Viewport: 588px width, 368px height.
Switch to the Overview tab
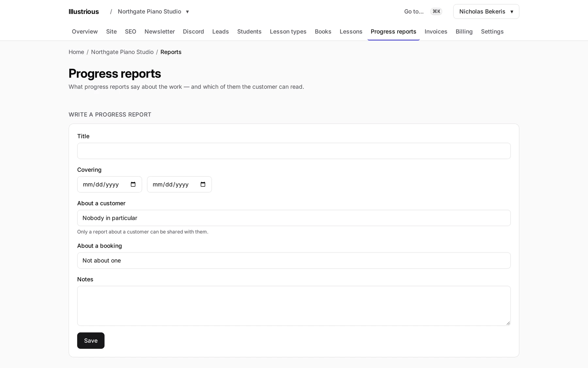tap(85, 31)
